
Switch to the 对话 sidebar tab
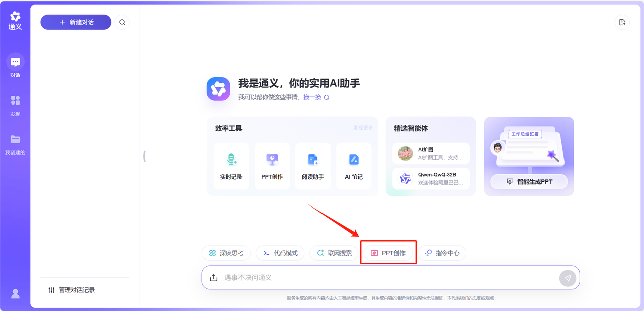pyautogui.click(x=15, y=66)
